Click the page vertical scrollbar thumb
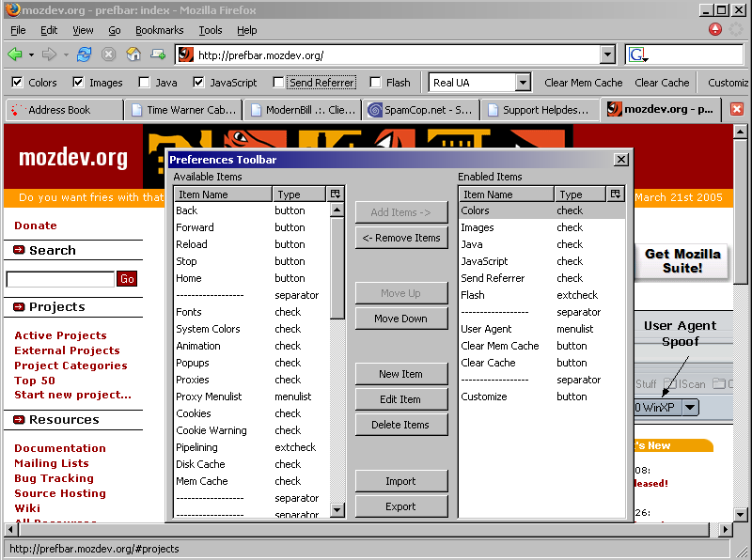Image resolution: width=752 pixels, height=560 pixels. click(740, 211)
